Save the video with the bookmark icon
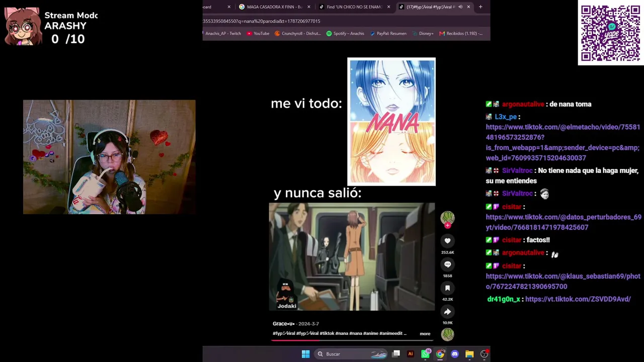644x362 pixels. click(x=447, y=288)
